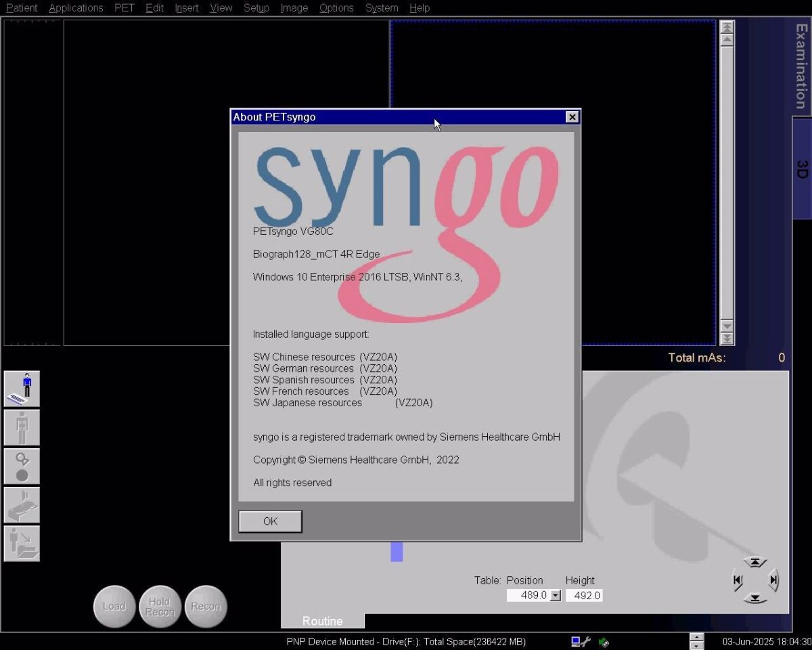Click status bar stepper up arrow

tap(696, 637)
